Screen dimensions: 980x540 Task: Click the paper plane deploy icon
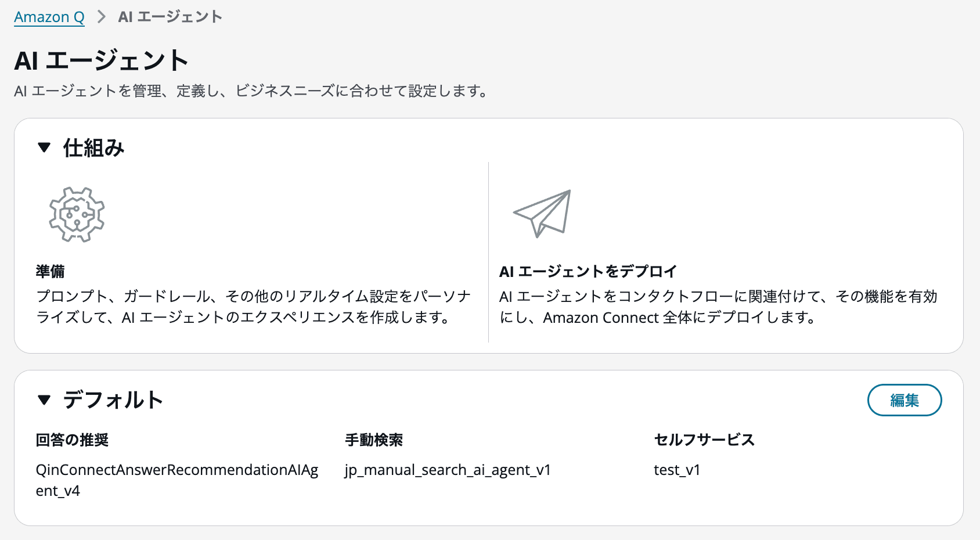[x=543, y=213]
